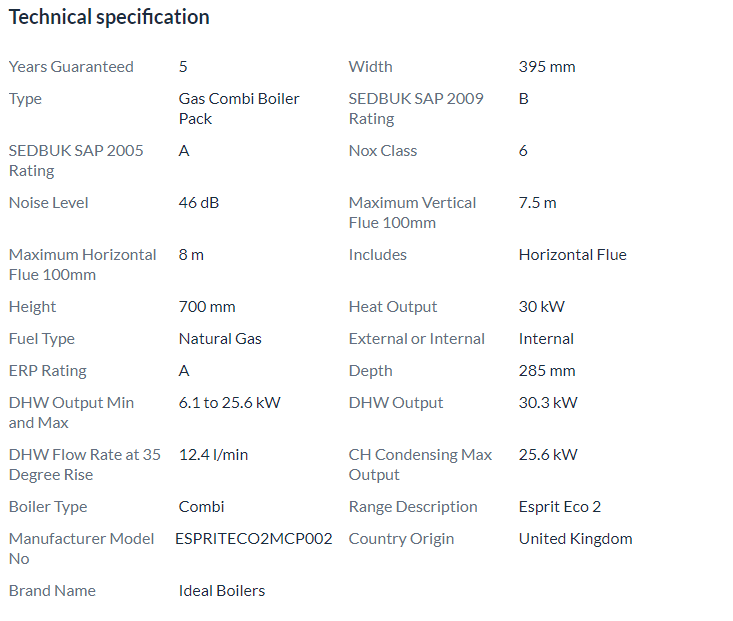The image size is (733, 621).
Task: Click the Technical specification heading
Action: point(109,17)
